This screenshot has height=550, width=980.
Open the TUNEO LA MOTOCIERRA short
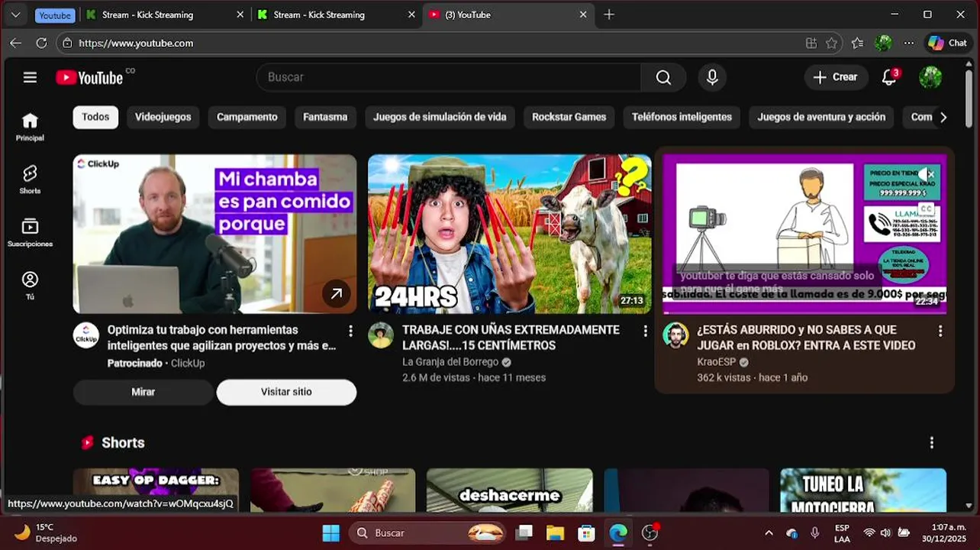point(863,490)
